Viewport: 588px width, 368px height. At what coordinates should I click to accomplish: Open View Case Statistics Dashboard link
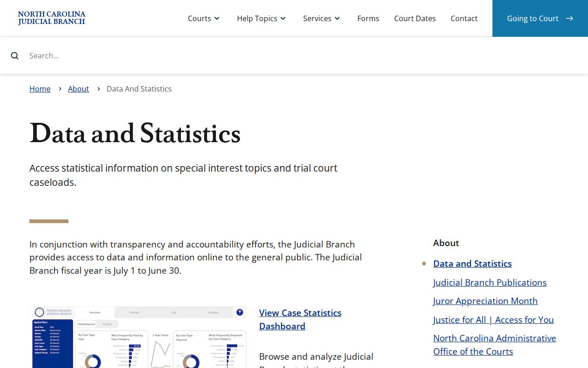pyautogui.click(x=300, y=319)
